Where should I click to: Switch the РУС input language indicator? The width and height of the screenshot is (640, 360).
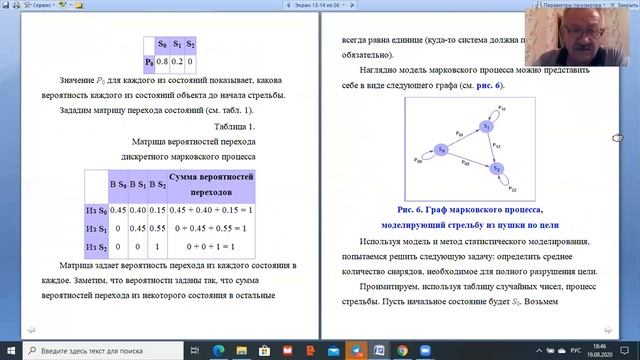(576, 351)
